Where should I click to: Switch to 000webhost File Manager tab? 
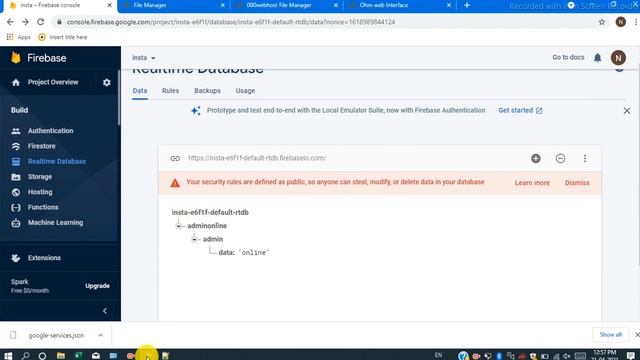tap(287, 5)
